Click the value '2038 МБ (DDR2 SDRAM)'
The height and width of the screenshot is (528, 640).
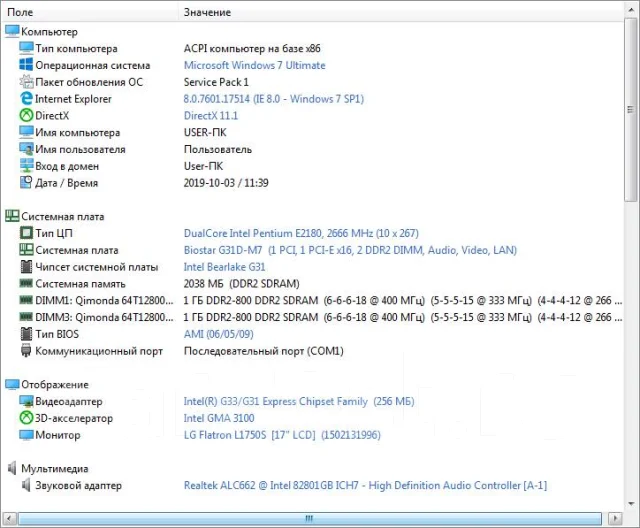pyautogui.click(x=241, y=284)
